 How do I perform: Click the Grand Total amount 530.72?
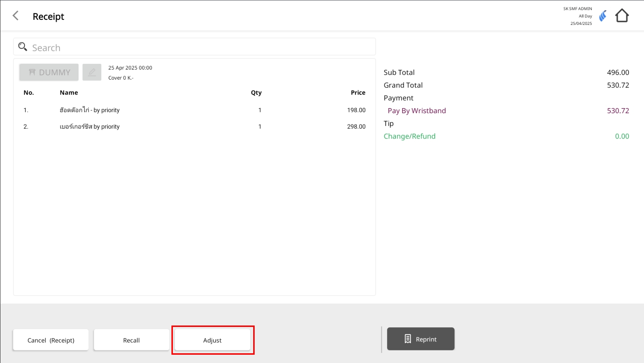pyautogui.click(x=618, y=85)
